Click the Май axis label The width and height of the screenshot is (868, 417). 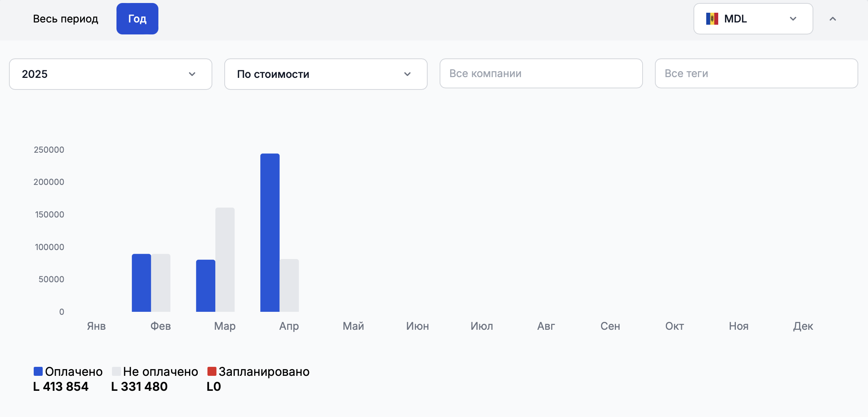pos(353,326)
